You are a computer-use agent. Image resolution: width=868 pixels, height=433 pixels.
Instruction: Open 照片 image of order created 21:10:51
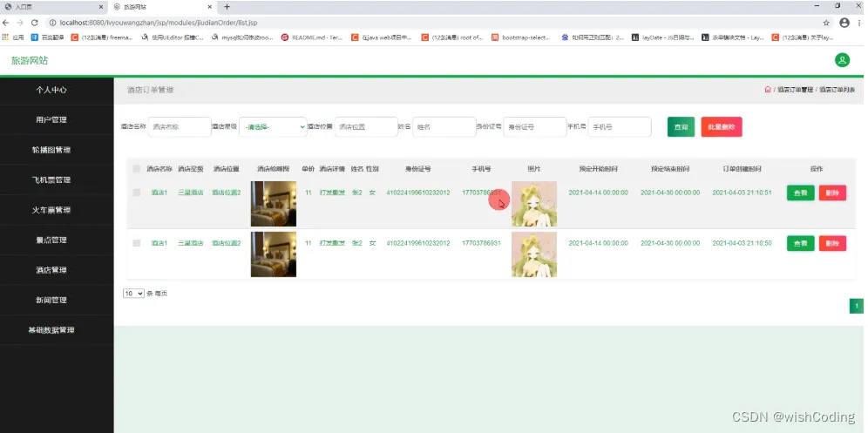coord(534,204)
